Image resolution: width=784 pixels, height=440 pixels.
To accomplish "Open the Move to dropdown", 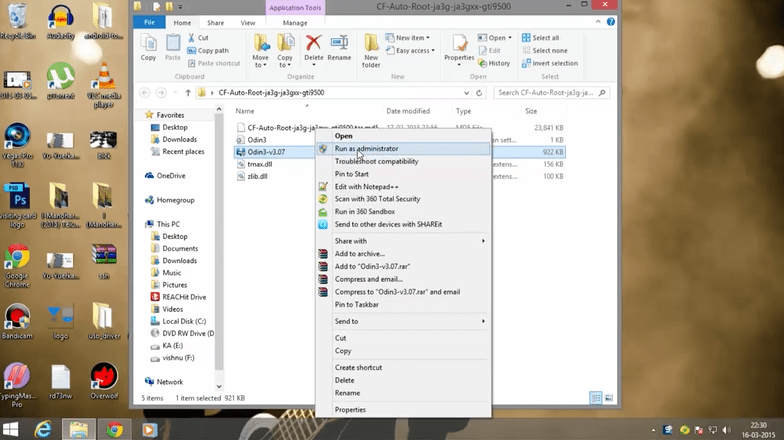I will (260, 50).
